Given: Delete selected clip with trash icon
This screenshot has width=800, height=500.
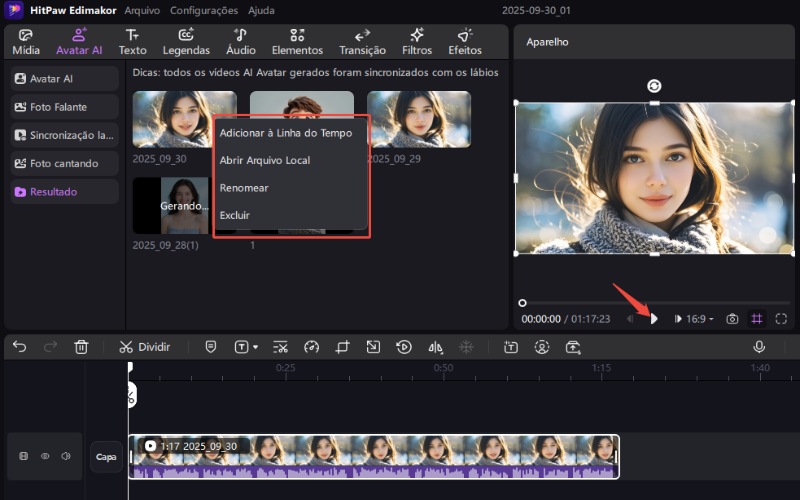Looking at the screenshot, I should [x=81, y=347].
